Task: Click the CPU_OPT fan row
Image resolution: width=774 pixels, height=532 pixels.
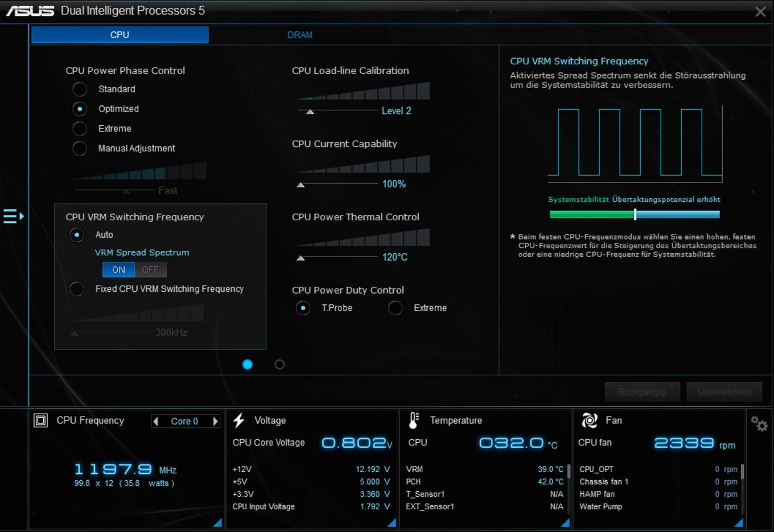Action: tap(658, 469)
